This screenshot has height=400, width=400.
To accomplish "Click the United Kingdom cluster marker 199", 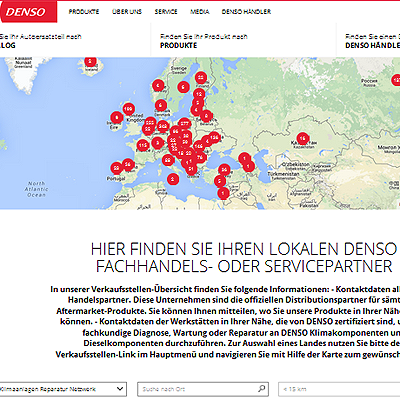I will click(128, 109).
